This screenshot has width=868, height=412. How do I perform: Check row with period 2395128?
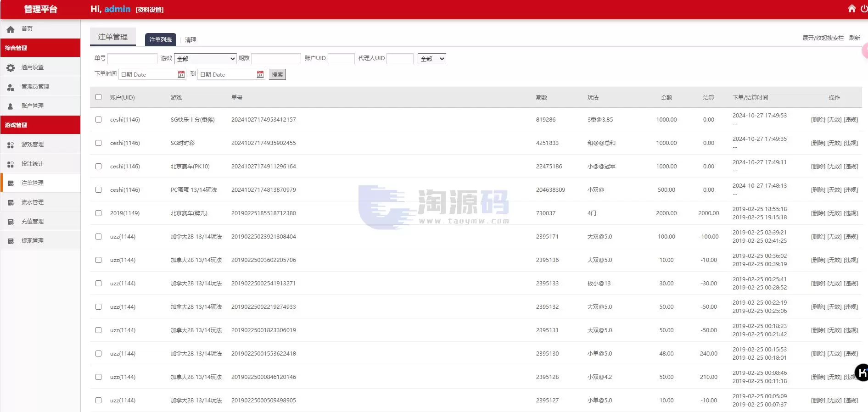(x=98, y=377)
